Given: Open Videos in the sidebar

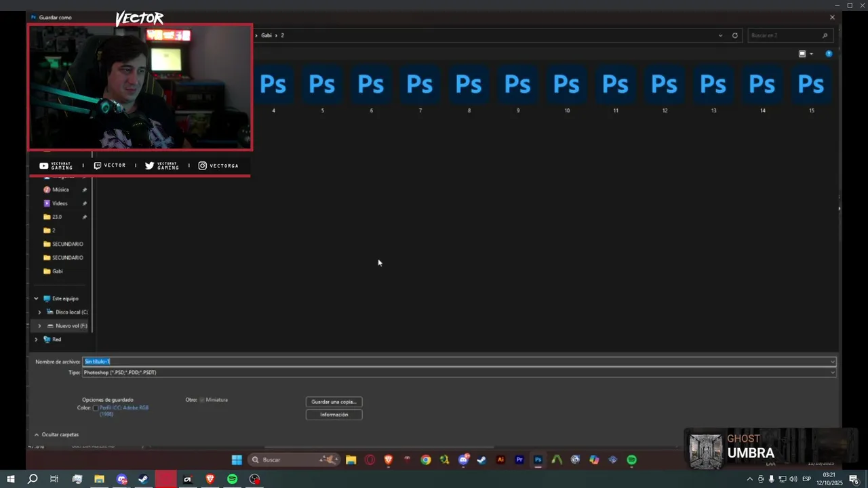Looking at the screenshot, I should click(60, 203).
